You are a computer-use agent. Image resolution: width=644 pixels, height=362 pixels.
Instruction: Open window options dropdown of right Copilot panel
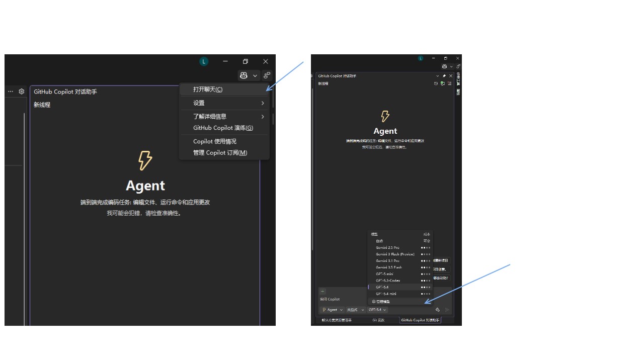[437, 76]
